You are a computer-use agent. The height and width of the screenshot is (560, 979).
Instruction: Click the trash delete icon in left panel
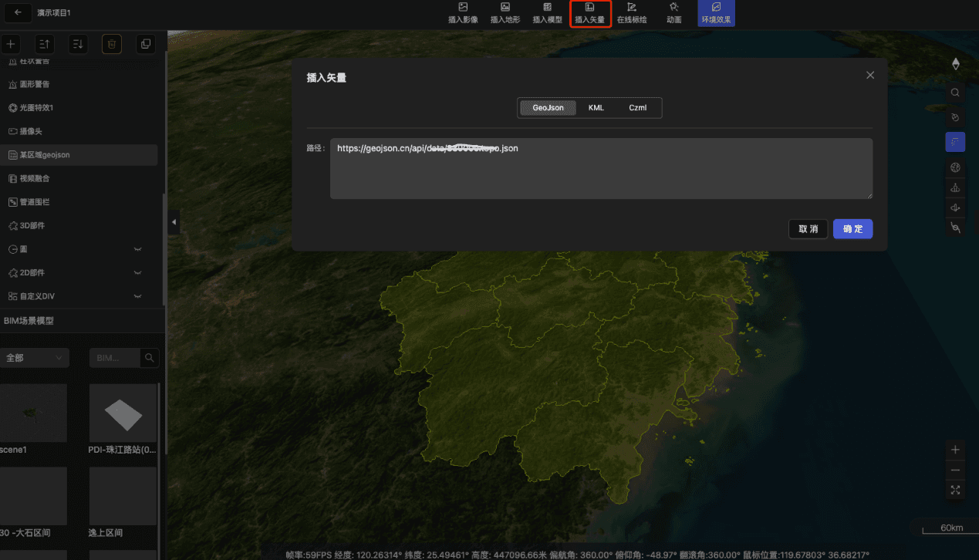pos(112,45)
